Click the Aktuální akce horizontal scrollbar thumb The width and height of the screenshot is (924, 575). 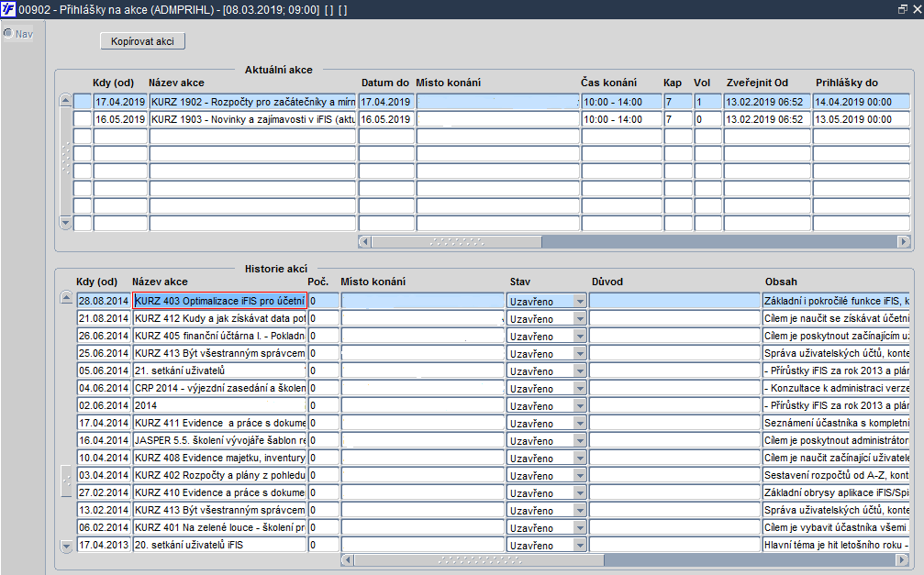coord(457,241)
